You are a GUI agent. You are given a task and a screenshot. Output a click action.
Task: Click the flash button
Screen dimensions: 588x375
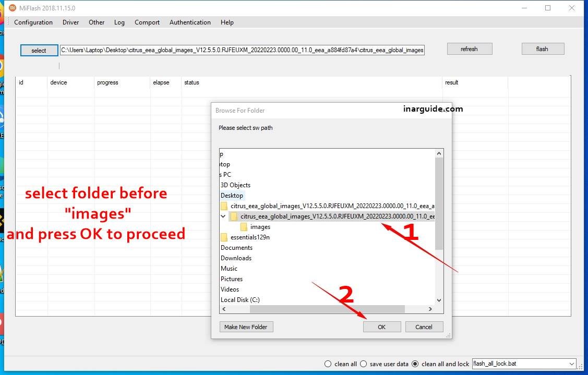click(x=543, y=49)
